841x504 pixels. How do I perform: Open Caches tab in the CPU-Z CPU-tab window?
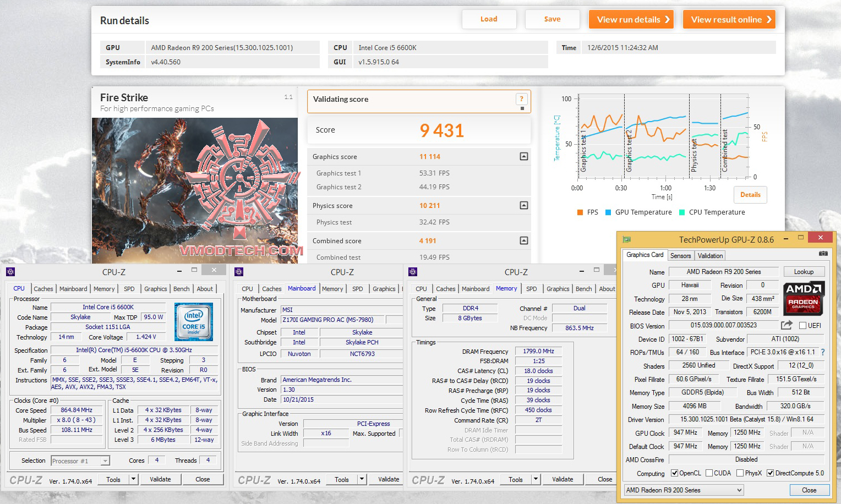point(43,289)
